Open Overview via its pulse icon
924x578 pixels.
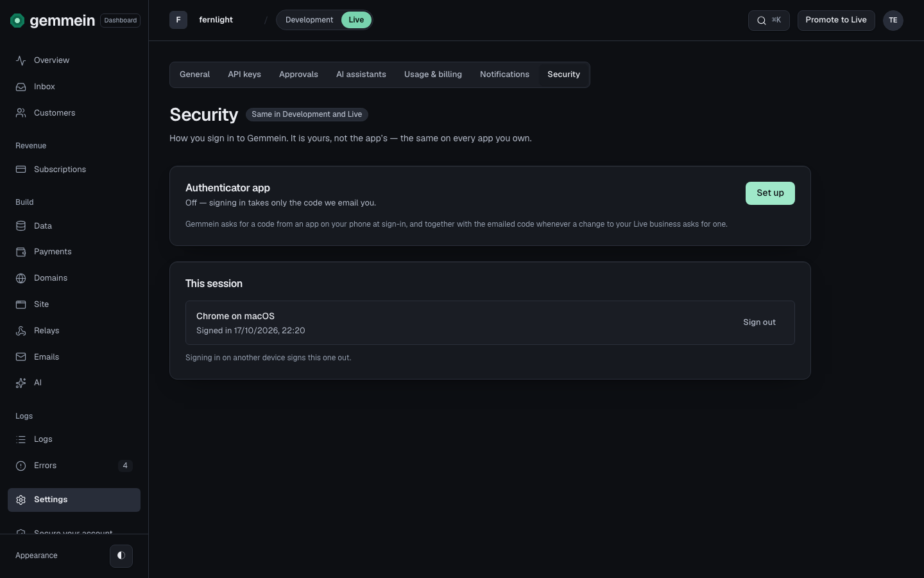(21, 60)
